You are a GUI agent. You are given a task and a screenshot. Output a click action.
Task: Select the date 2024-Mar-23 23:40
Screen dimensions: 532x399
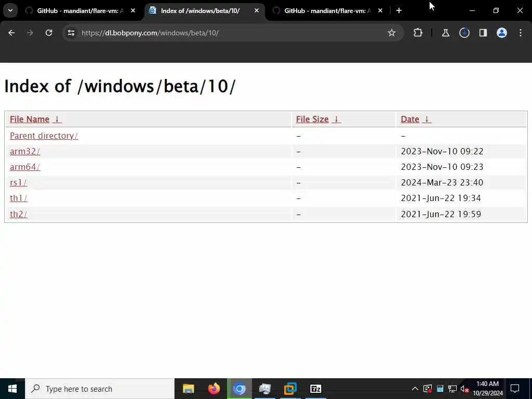[x=442, y=182]
